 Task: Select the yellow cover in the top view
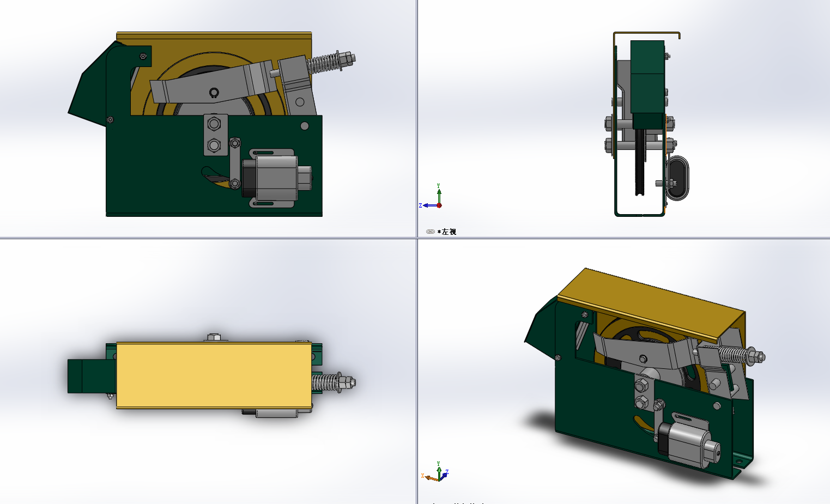tap(214, 375)
